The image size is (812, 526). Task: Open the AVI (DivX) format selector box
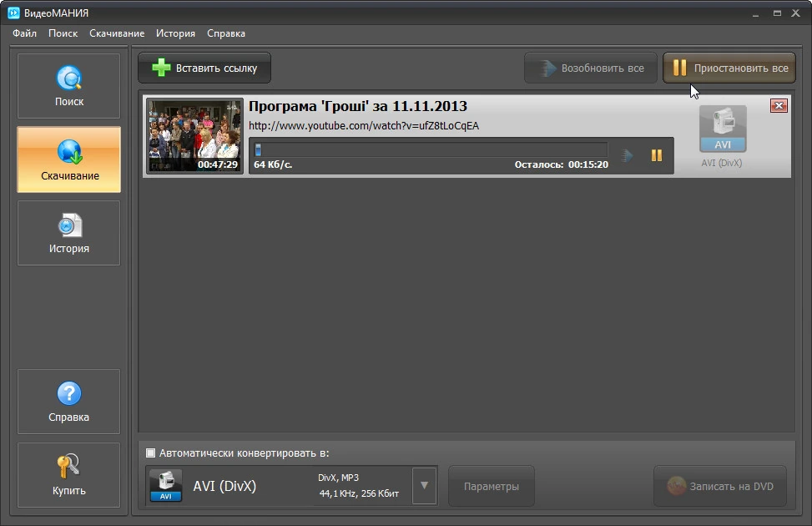[x=291, y=486]
